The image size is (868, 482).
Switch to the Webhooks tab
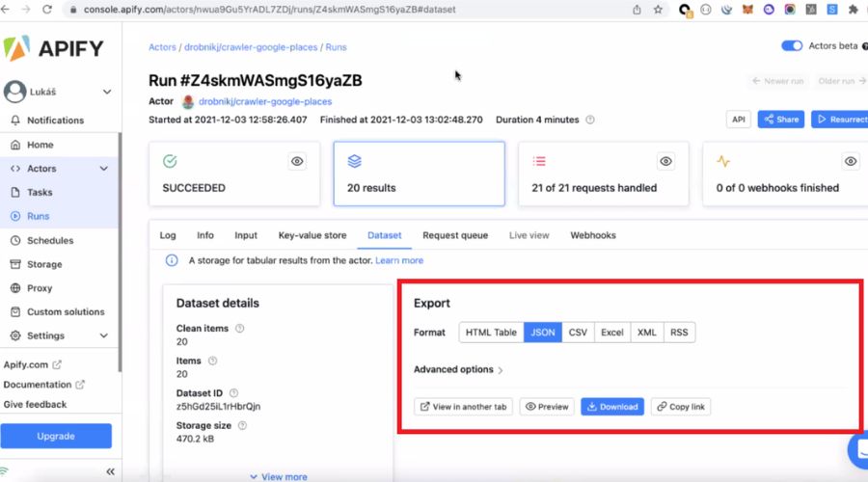pyautogui.click(x=593, y=235)
